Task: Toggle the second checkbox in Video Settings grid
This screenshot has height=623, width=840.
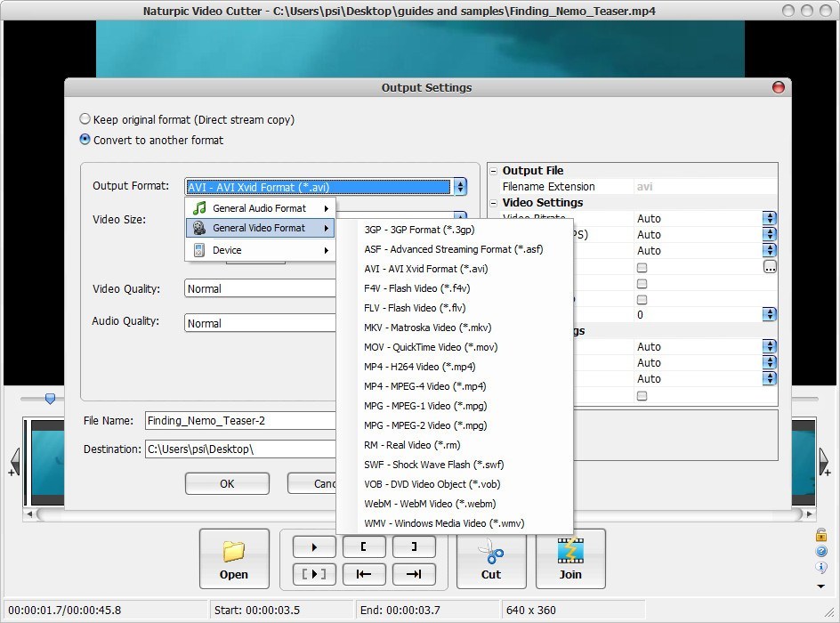Action: click(642, 283)
